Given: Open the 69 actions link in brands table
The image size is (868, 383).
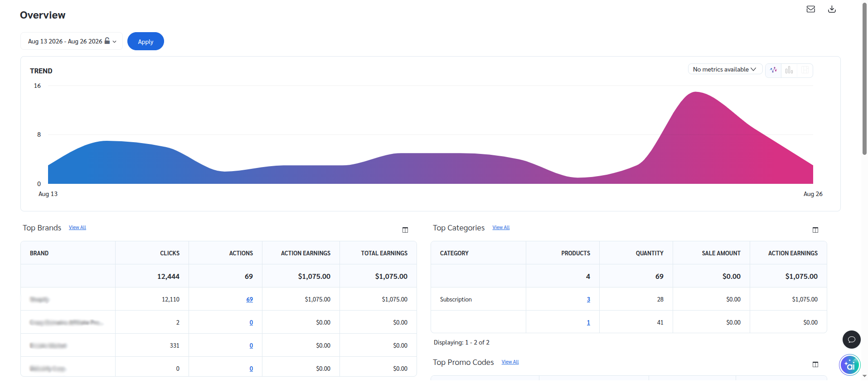Looking at the screenshot, I should [249, 299].
